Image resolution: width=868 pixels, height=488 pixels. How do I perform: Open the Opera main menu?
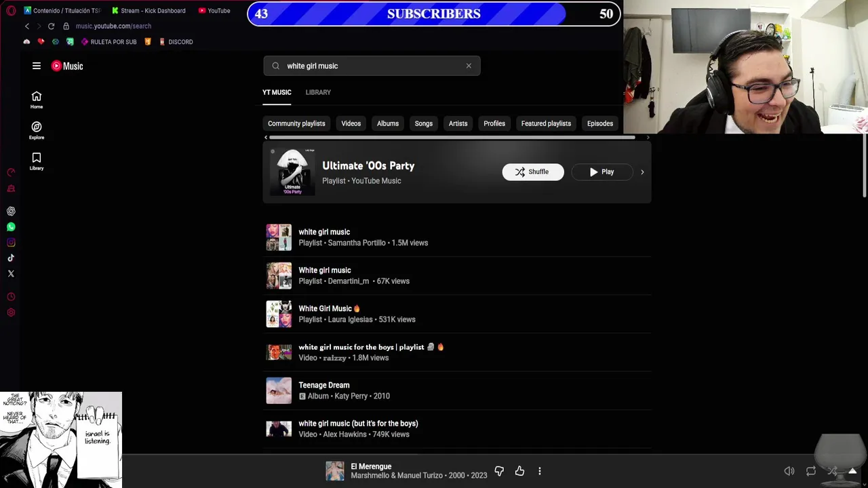coord(11,11)
